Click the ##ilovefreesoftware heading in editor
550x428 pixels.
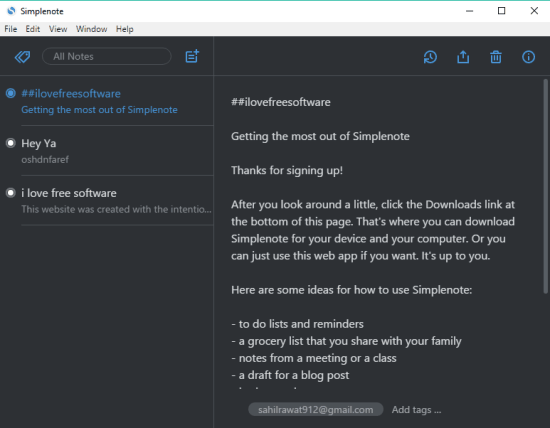(x=281, y=102)
